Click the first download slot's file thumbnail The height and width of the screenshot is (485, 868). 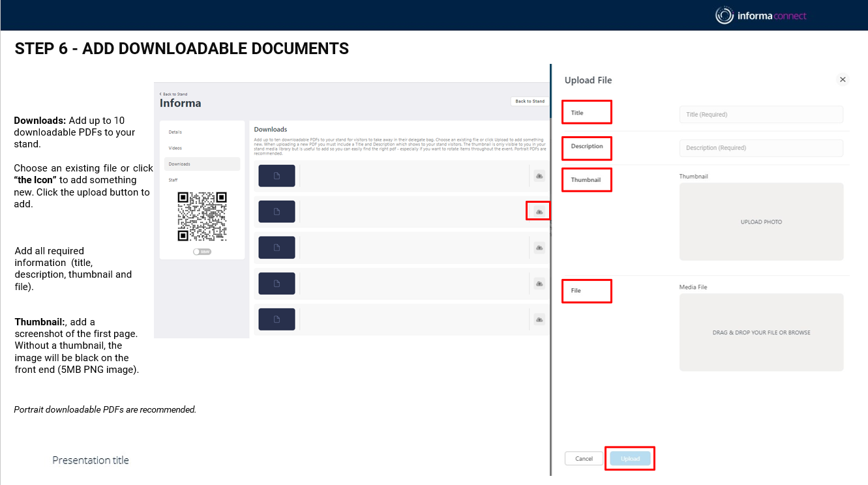click(277, 176)
